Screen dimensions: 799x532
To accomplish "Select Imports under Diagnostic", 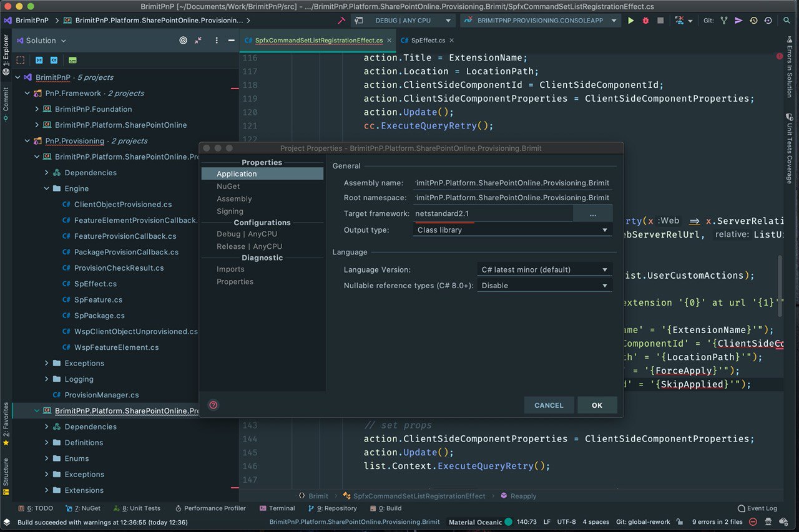I will 230,269.
